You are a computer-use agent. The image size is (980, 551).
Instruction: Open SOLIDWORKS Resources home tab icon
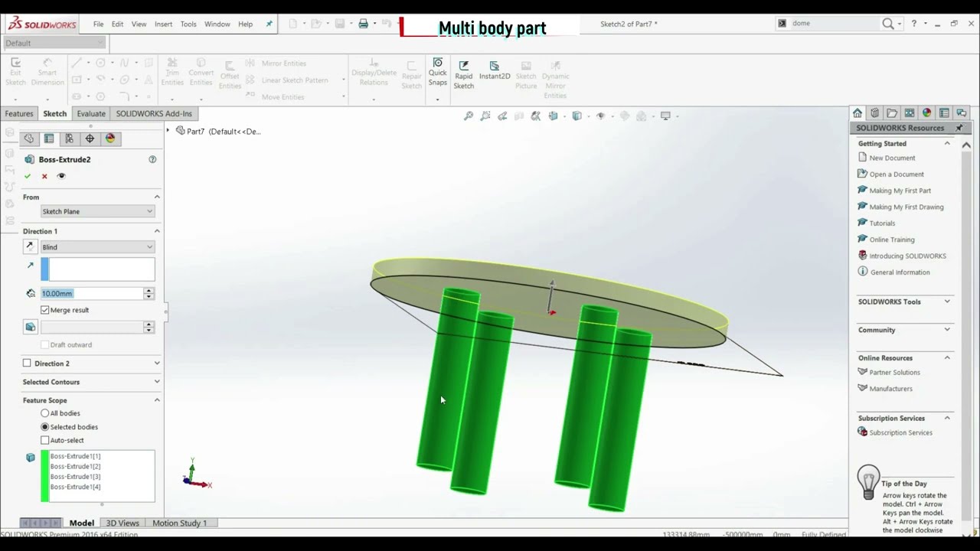(857, 113)
